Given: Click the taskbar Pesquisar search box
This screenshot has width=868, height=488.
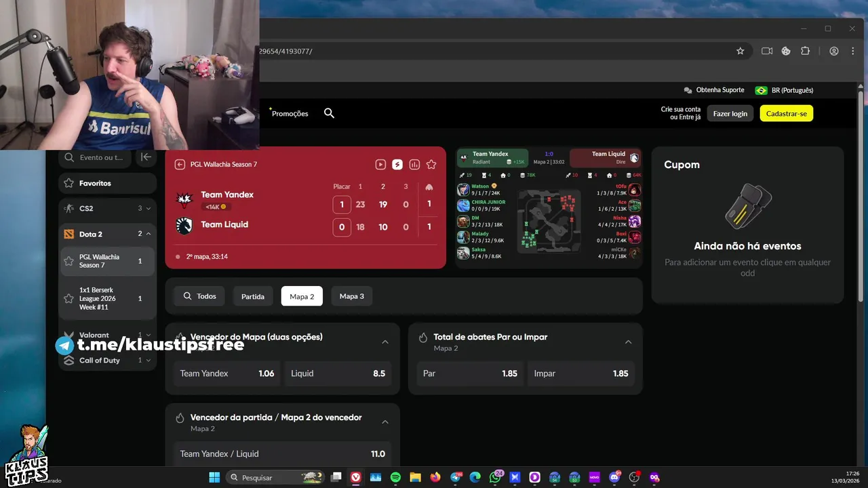Looking at the screenshot, I should (x=275, y=477).
